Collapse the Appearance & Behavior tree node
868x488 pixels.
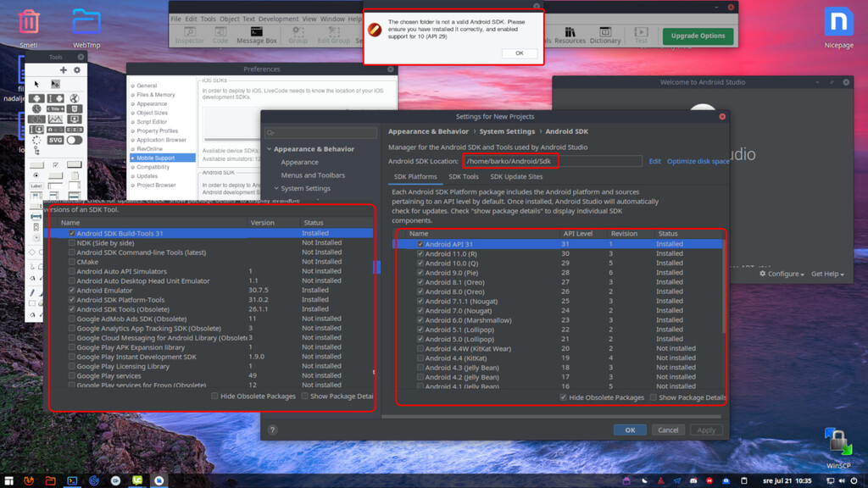[x=270, y=149]
